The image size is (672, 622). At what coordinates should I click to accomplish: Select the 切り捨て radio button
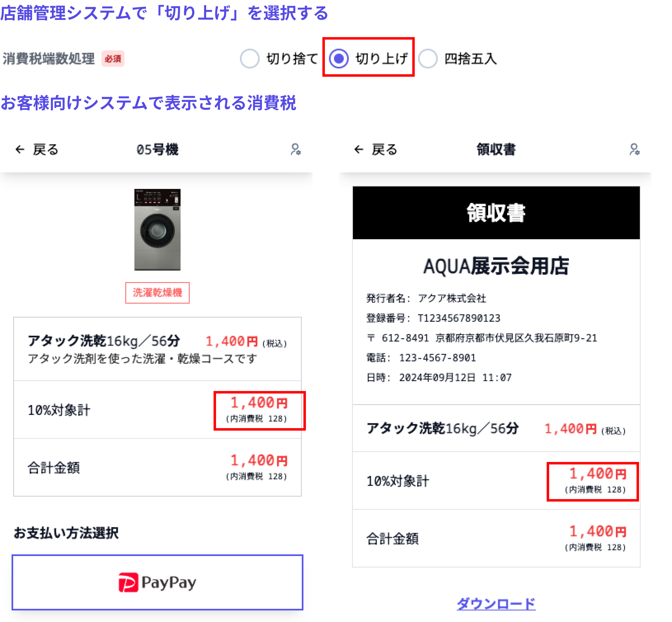click(x=250, y=59)
